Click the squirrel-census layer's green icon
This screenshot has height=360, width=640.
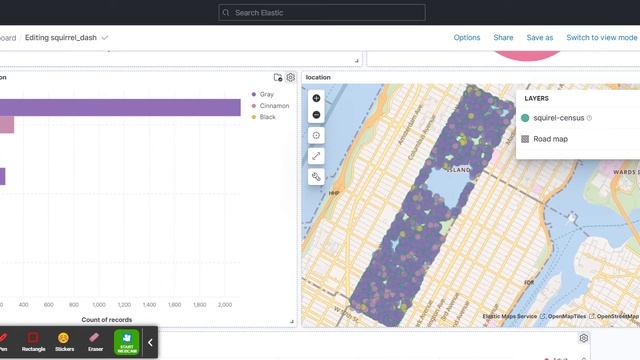pyautogui.click(x=525, y=118)
